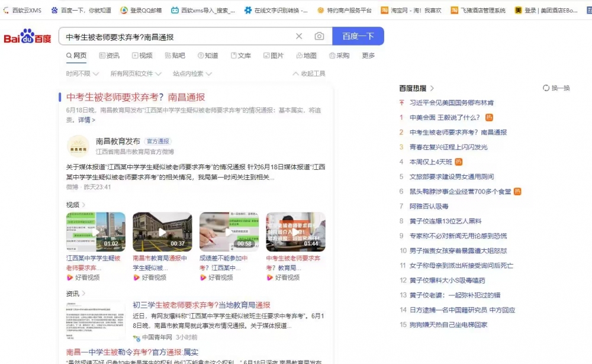Screen dimensions: 592x364
Task: Open hot search 青春在复兴征程上闪闪发光
Action: (x=449, y=147)
